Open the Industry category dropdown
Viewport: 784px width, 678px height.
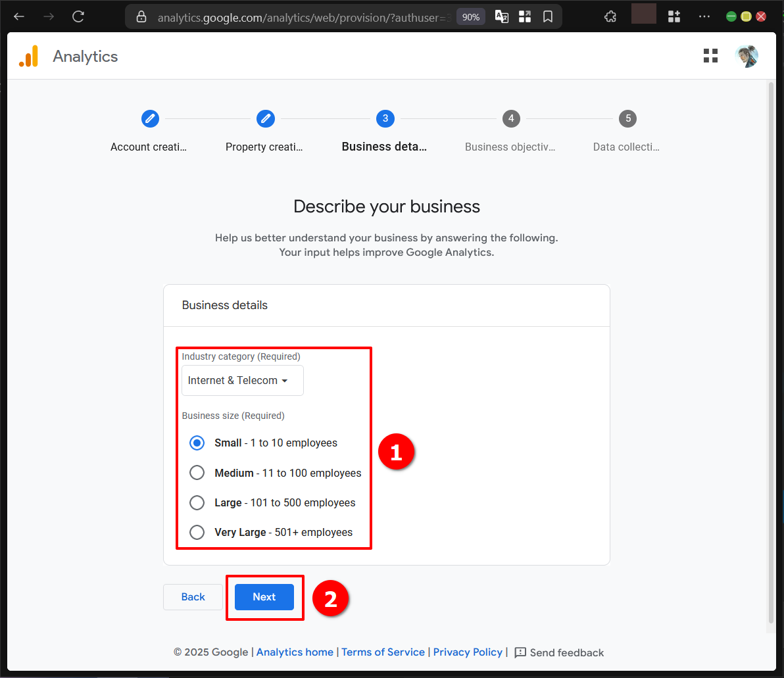pyautogui.click(x=241, y=380)
